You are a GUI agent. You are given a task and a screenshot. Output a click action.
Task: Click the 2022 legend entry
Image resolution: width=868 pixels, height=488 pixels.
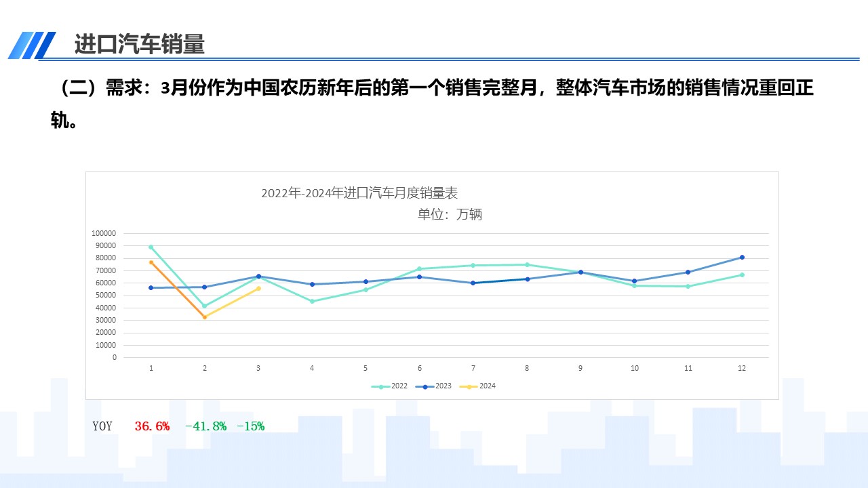[390, 386]
